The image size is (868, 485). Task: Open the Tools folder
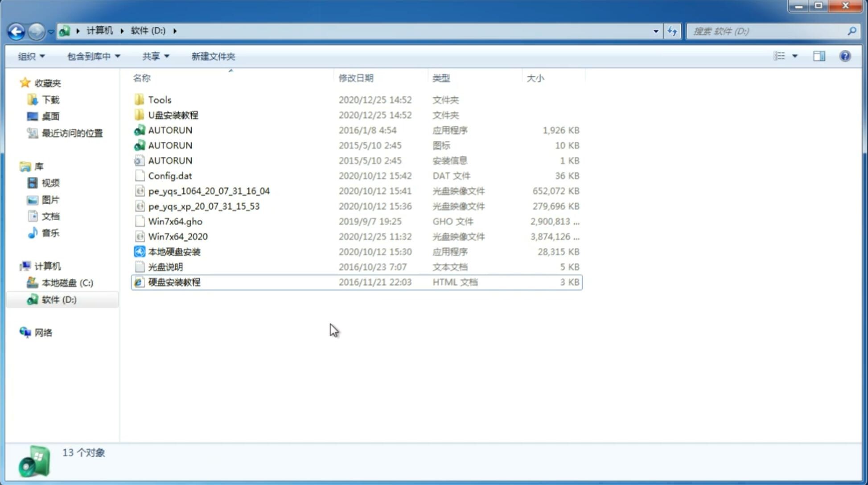(x=160, y=99)
